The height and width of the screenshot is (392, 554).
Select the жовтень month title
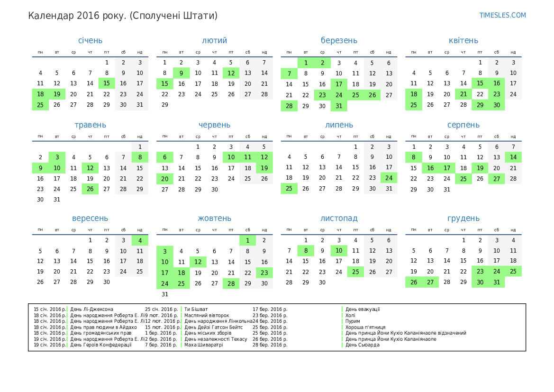tap(214, 219)
